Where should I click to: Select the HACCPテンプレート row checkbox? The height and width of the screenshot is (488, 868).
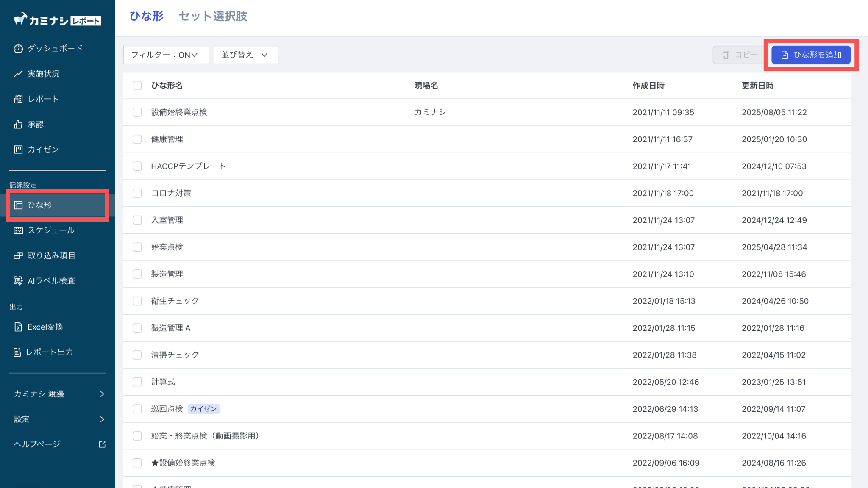(137, 166)
